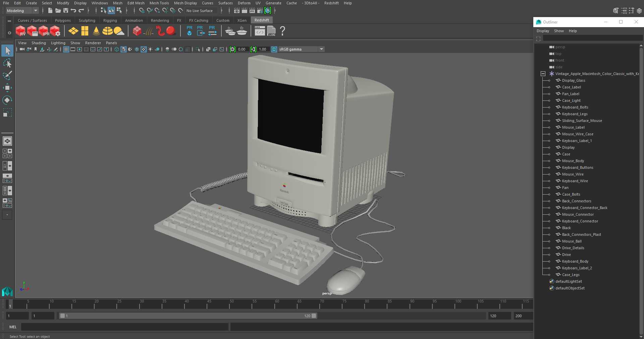Open Redshift render settings cube icon
Screen dimensions: 644x339
(55, 31)
